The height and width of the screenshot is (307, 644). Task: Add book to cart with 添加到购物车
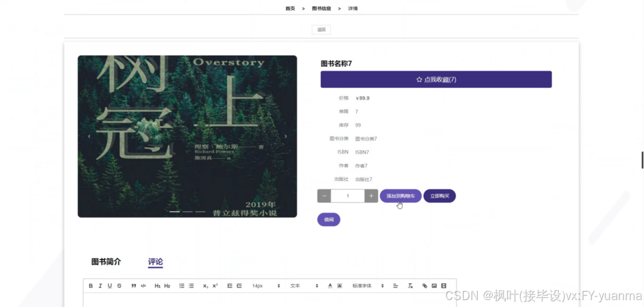pyautogui.click(x=400, y=196)
